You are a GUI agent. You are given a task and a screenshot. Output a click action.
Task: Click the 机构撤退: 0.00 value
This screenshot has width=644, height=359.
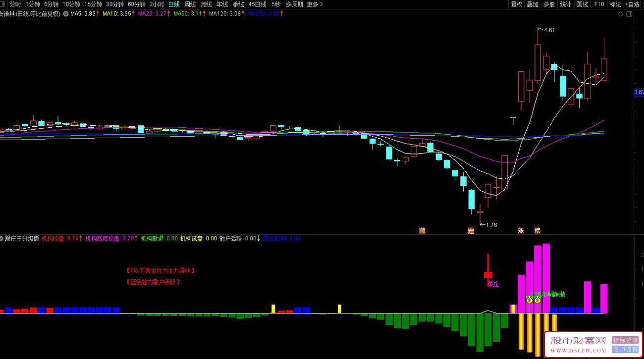point(159,238)
